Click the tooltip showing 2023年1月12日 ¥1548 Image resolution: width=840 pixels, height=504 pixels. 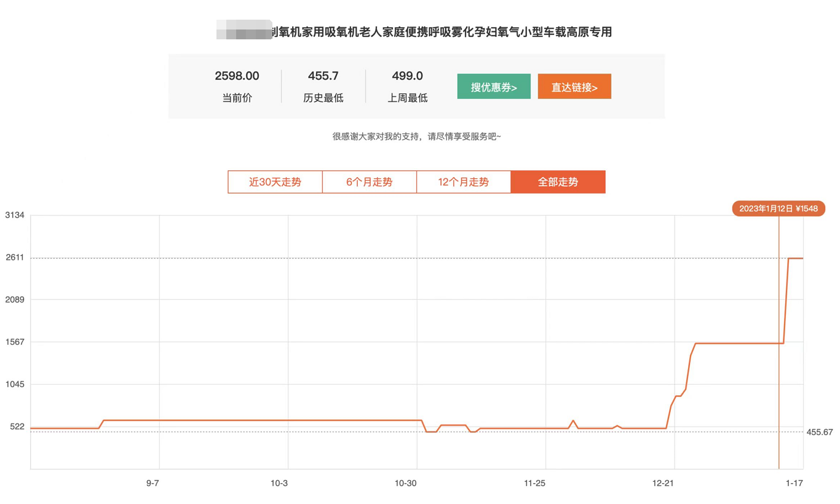[779, 208]
